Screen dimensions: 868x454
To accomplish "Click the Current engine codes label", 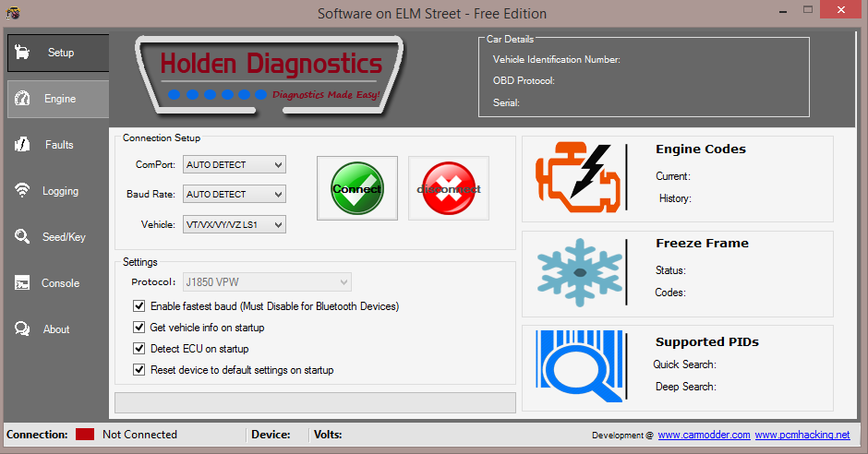I will coord(673,176).
